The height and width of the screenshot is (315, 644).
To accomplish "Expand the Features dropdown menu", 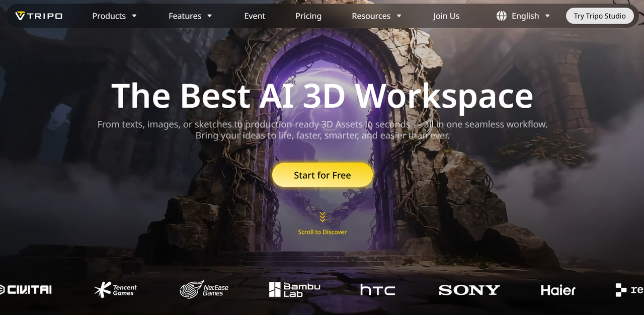I will pos(190,16).
